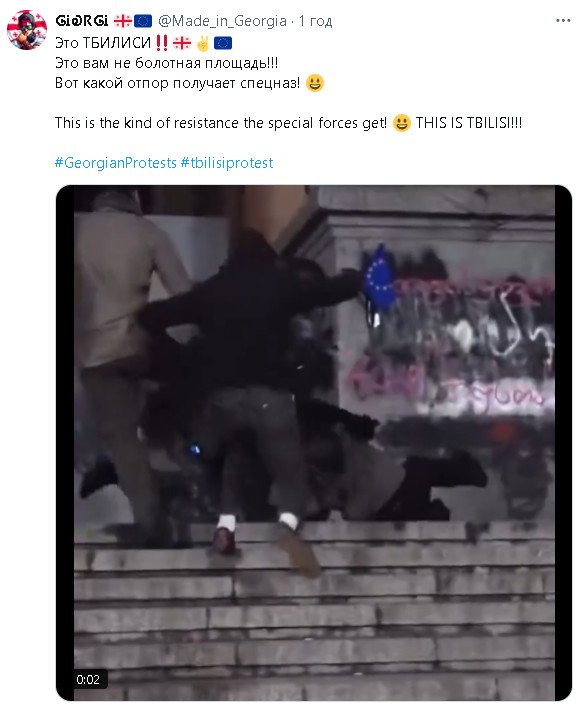Open the GiORGi profile avatar

click(27, 30)
